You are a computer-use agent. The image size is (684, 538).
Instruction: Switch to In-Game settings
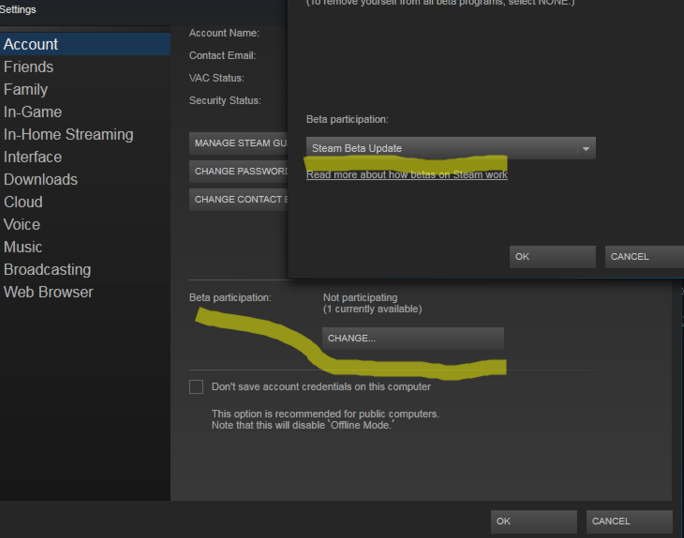pyautogui.click(x=33, y=112)
